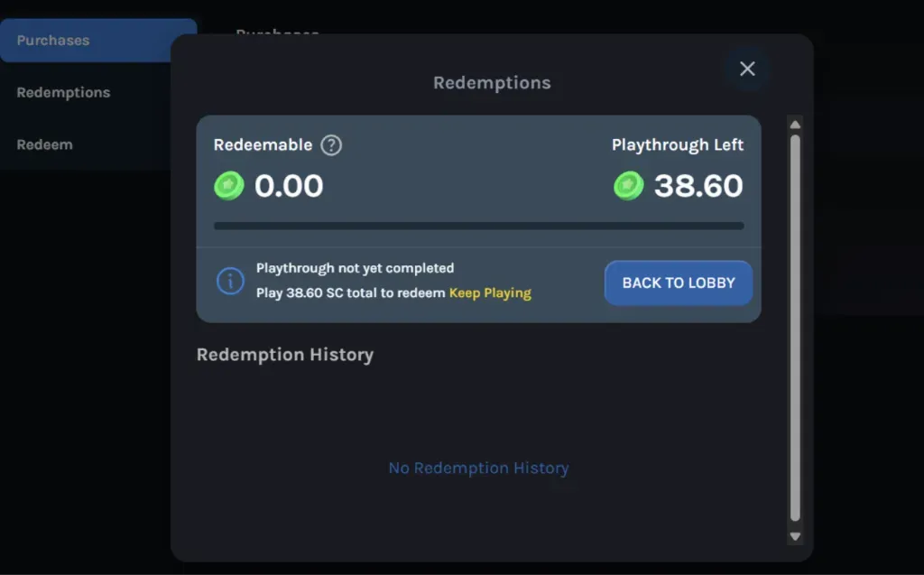The height and width of the screenshot is (575, 924).
Task: Click the scrollbar up arrow
Action: [x=795, y=124]
